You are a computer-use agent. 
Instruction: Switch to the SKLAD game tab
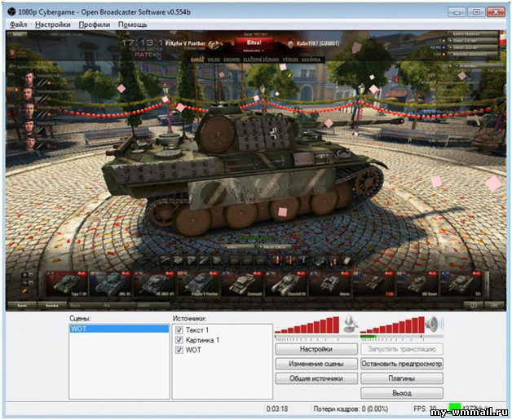tap(214, 60)
